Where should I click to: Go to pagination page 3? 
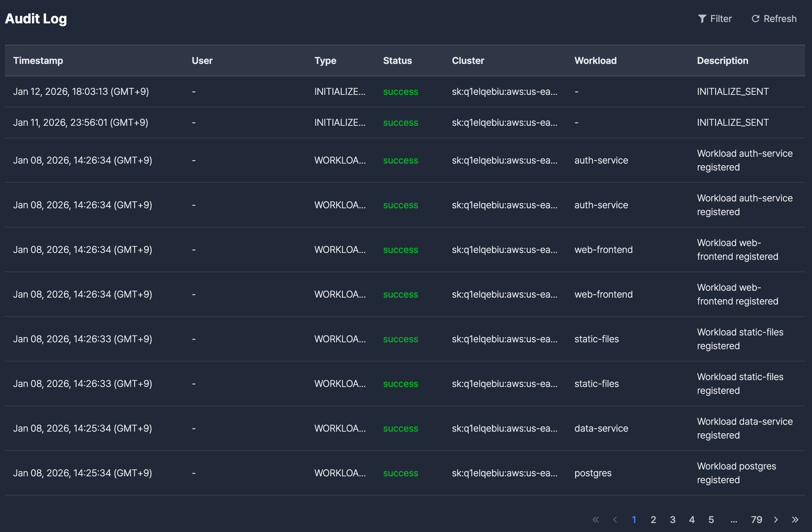click(672, 520)
